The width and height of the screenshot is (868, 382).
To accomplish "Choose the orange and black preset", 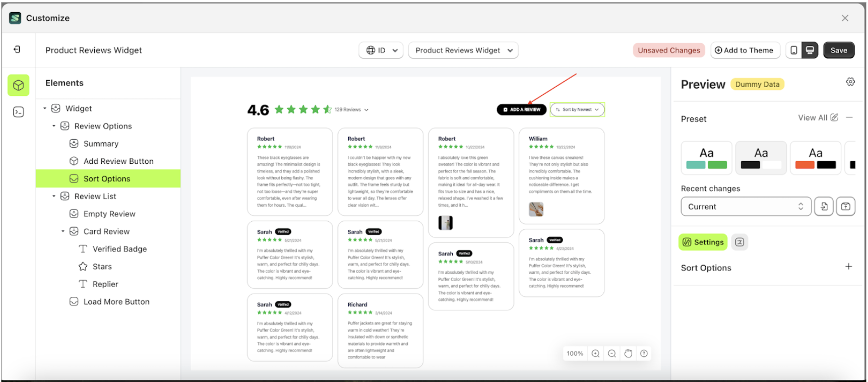I will pyautogui.click(x=816, y=158).
